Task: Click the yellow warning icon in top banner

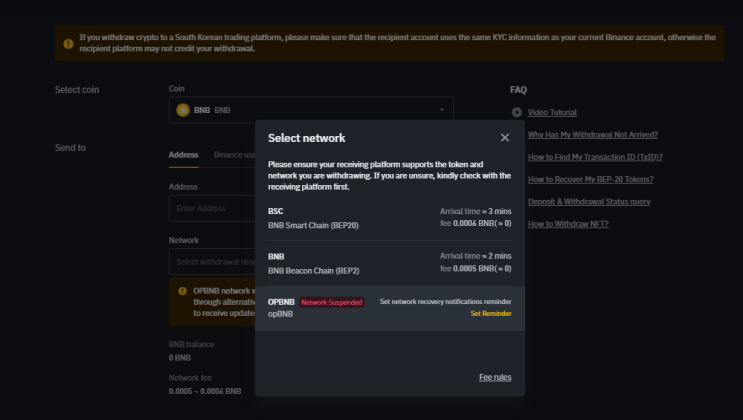Action: pos(68,43)
